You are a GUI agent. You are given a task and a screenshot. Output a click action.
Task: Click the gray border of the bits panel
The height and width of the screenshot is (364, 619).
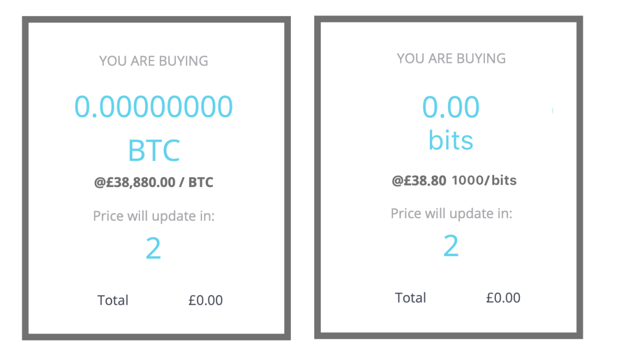point(317,177)
